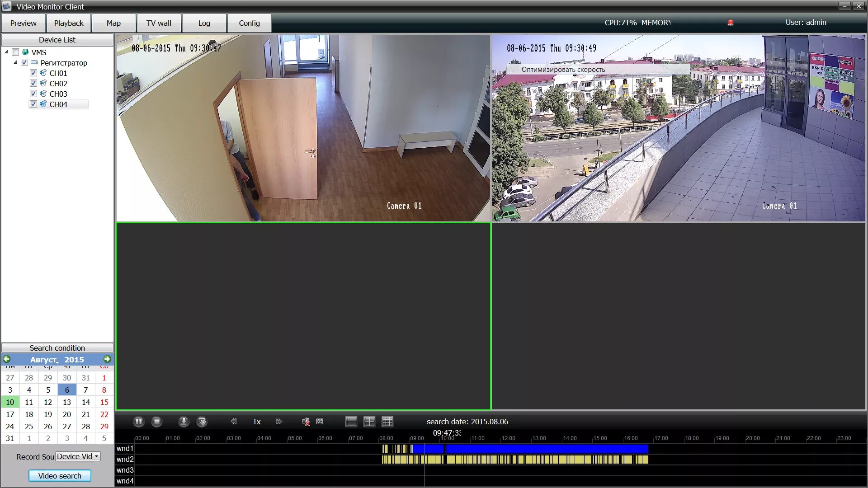Viewport: 868px width, 488px height.
Task: Click wnd1 blue recording timeline bar
Action: 546,449
